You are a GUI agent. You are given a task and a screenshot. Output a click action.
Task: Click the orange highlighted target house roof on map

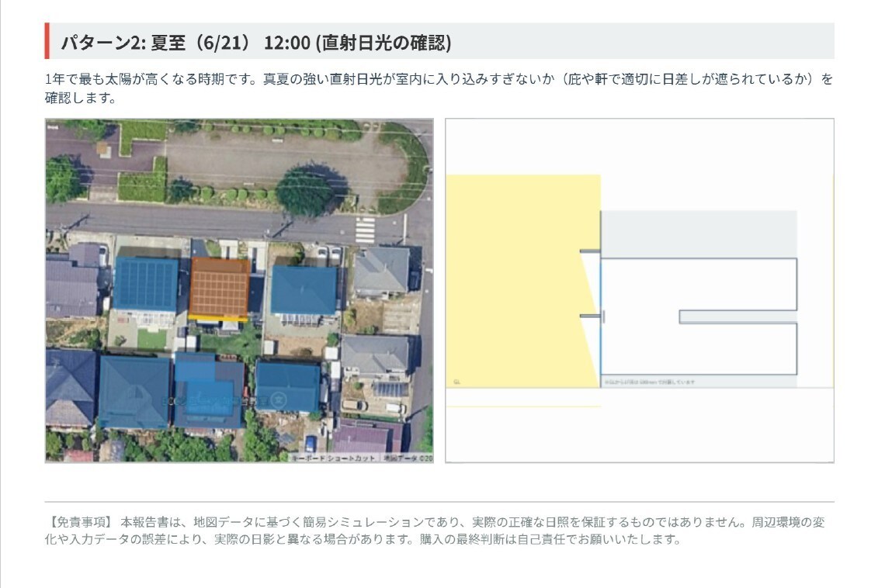click(220, 288)
